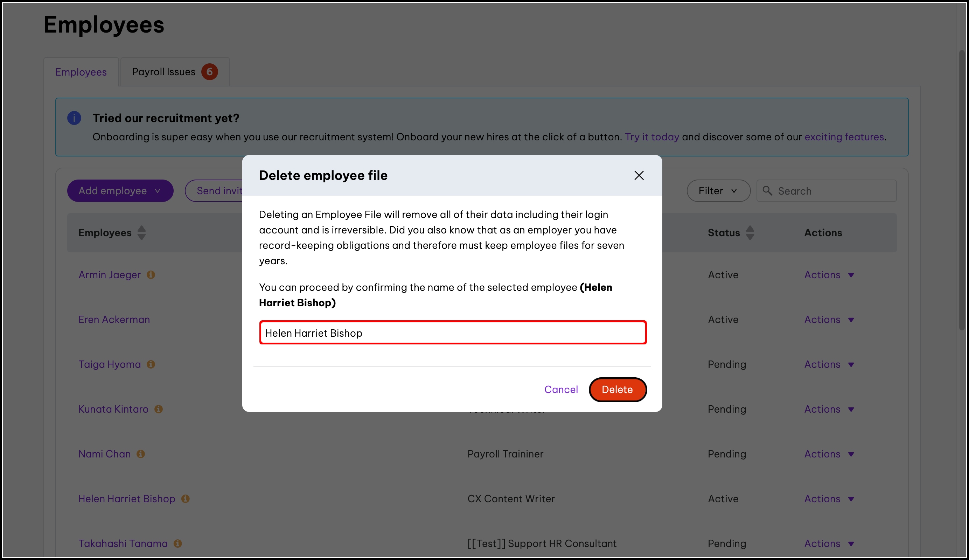
Task: Sort by the Status column arrows
Action: 750,232
